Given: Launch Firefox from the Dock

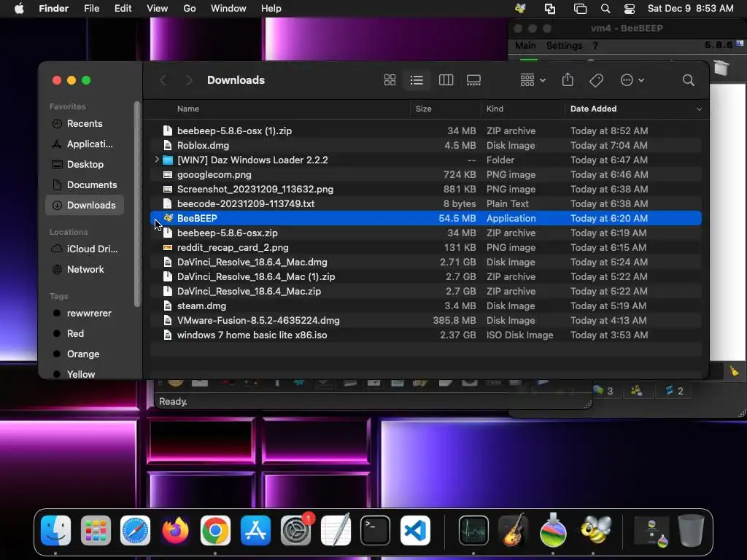Looking at the screenshot, I should (175, 531).
